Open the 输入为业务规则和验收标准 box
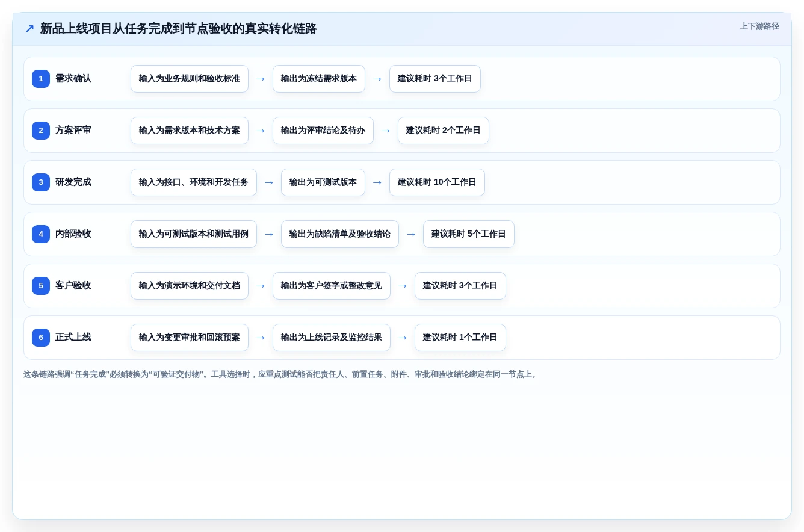The width and height of the screenshot is (804, 532). tap(190, 79)
